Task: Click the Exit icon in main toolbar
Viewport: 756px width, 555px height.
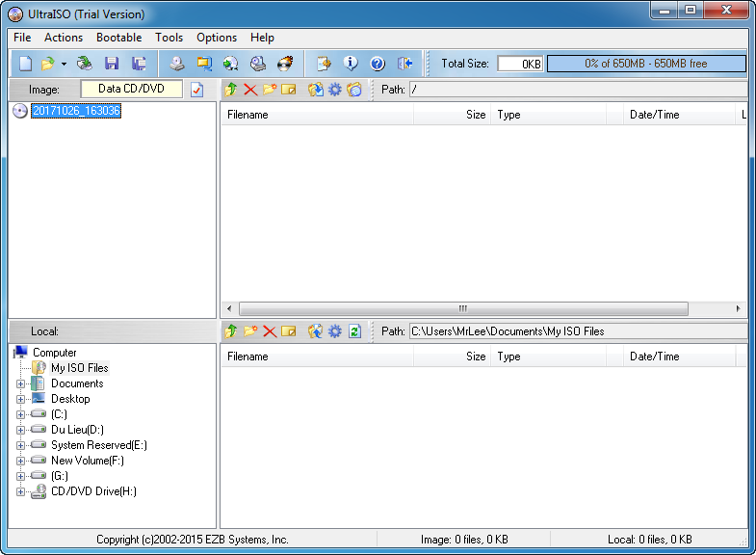Action: coord(404,64)
